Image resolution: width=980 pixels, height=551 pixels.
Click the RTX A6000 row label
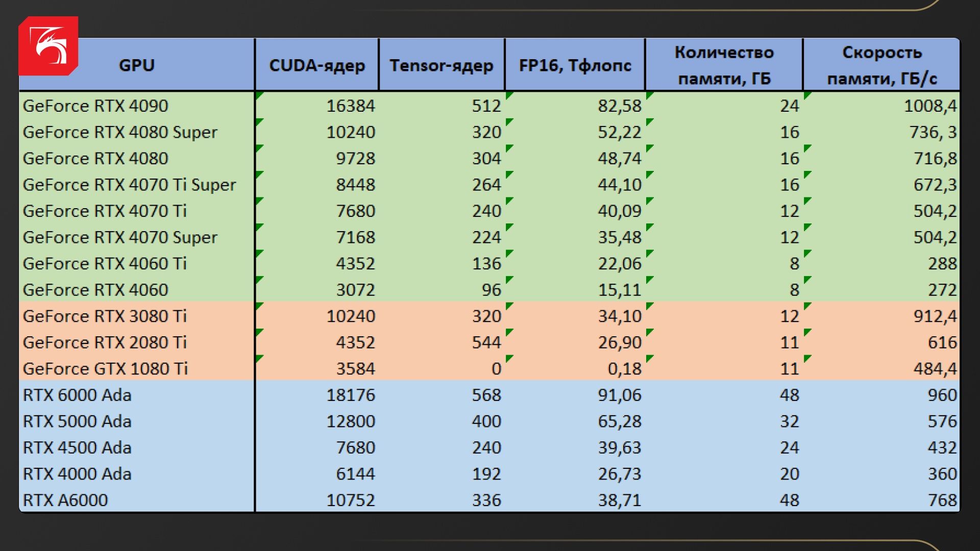click(x=65, y=500)
